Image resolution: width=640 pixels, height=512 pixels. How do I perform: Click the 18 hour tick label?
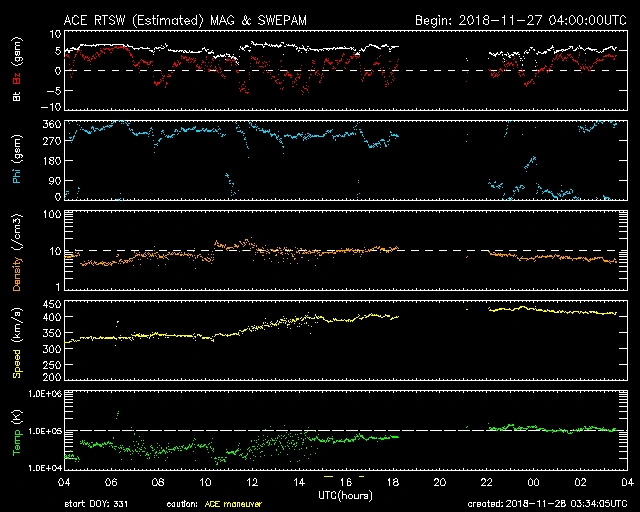(394, 482)
